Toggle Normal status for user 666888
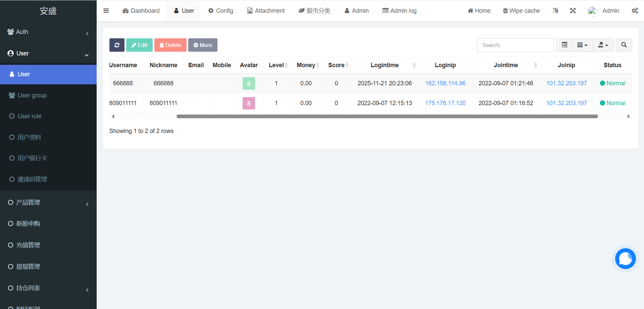Viewport: 644px width, 309px height. 612,83
